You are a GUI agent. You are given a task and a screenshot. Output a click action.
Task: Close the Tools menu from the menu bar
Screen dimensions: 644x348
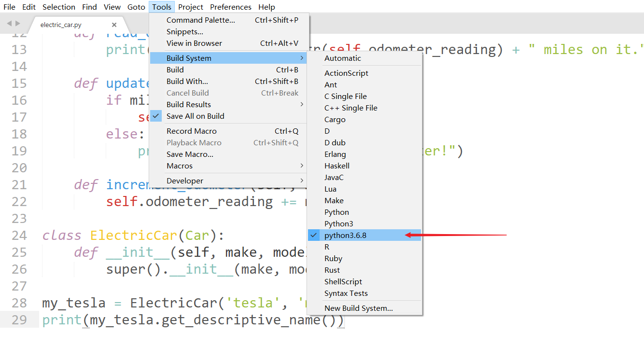click(x=162, y=7)
